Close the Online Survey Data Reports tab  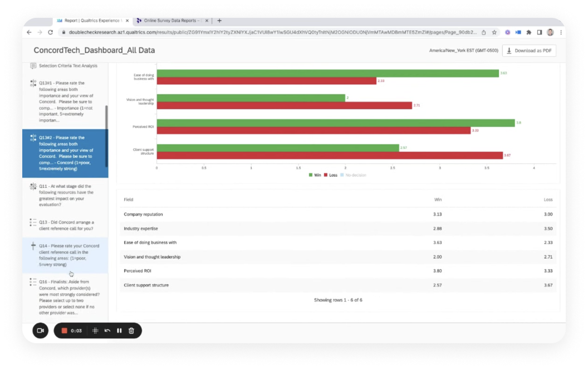click(x=207, y=21)
